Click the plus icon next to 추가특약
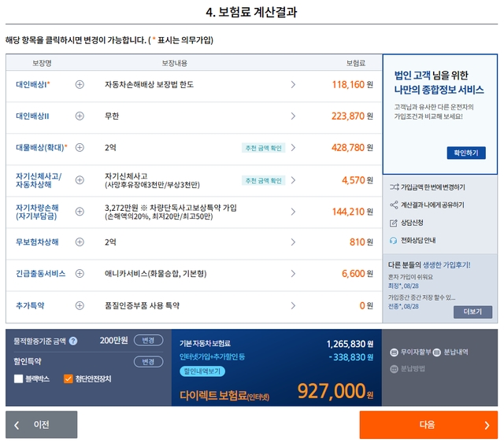Screen dimensions: 504x443 [x=80, y=305]
